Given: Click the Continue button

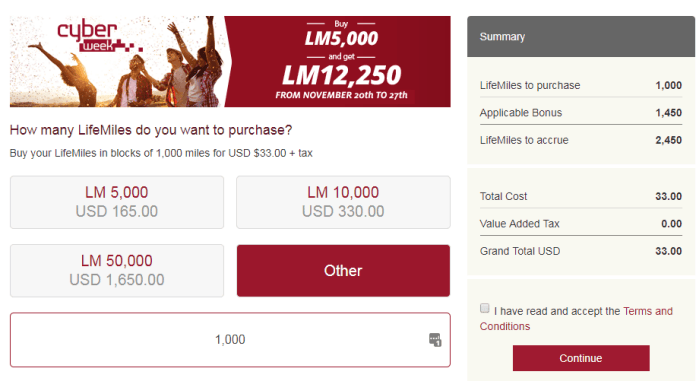Looking at the screenshot, I should [581, 358].
